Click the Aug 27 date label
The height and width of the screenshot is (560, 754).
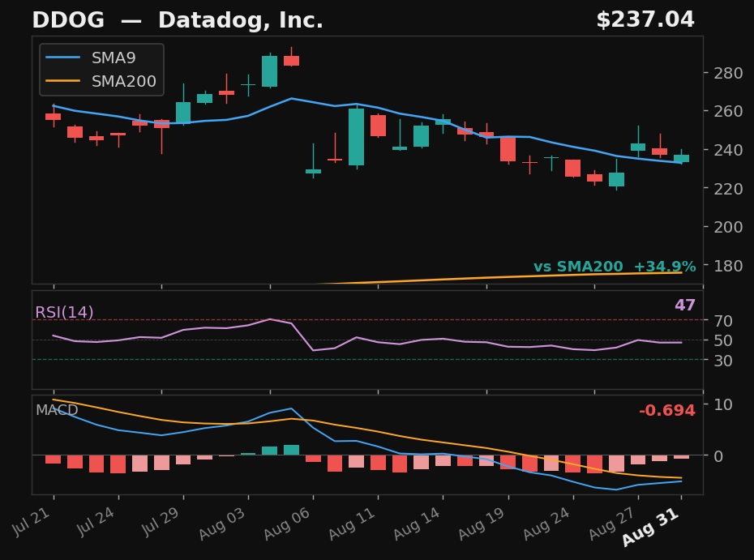(x=612, y=524)
